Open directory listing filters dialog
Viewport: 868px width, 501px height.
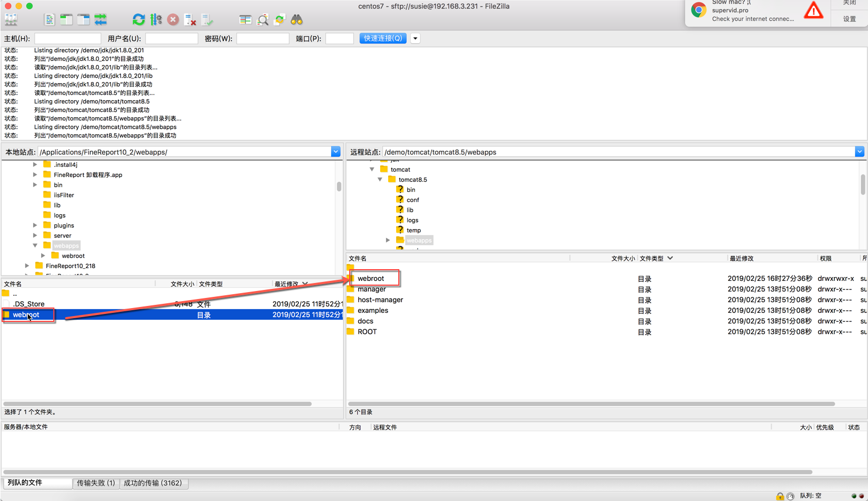point(245,20)
